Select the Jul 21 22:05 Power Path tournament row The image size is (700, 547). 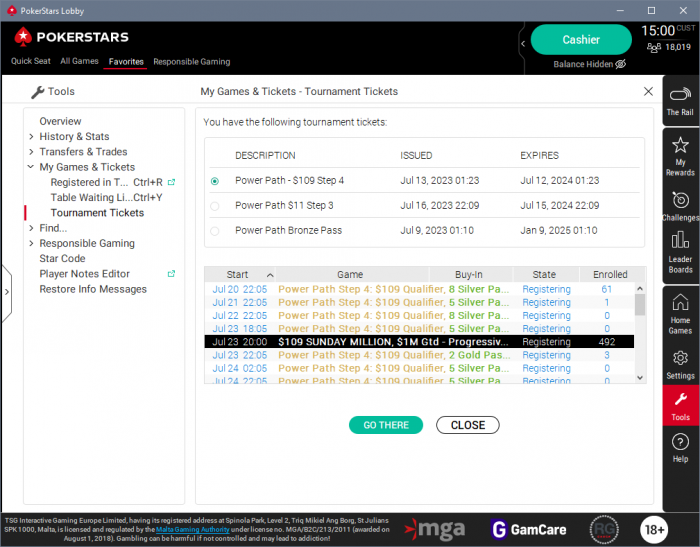click(419, 302)
